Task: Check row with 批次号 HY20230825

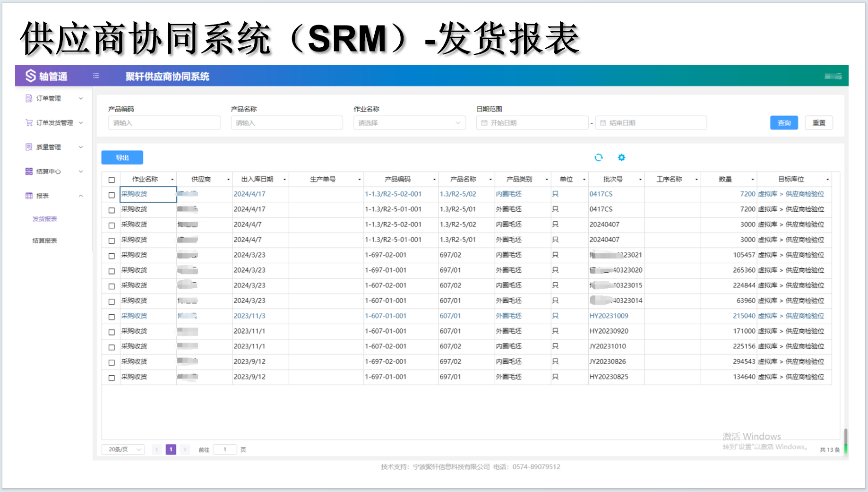Action: tap(112, 378)
